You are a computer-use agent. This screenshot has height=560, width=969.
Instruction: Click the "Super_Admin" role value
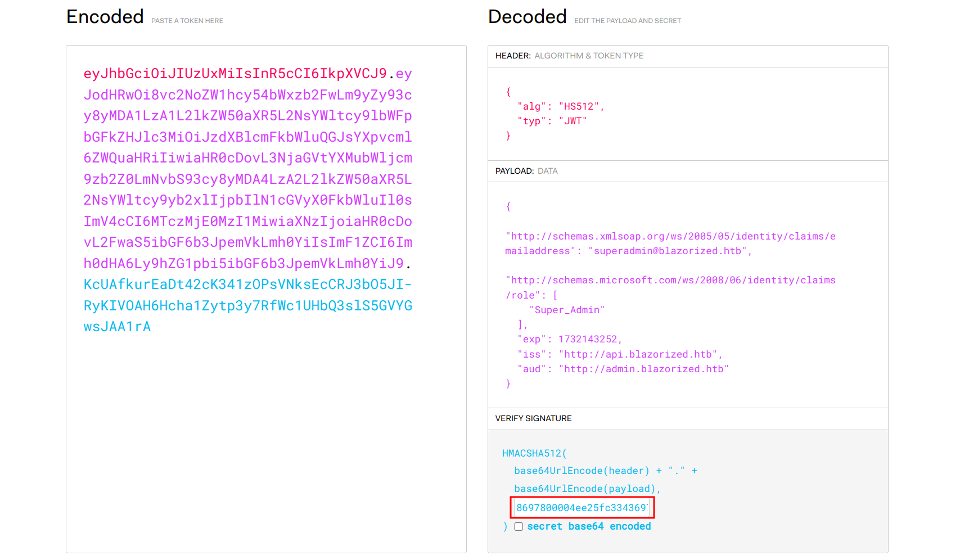pos(567,310)
